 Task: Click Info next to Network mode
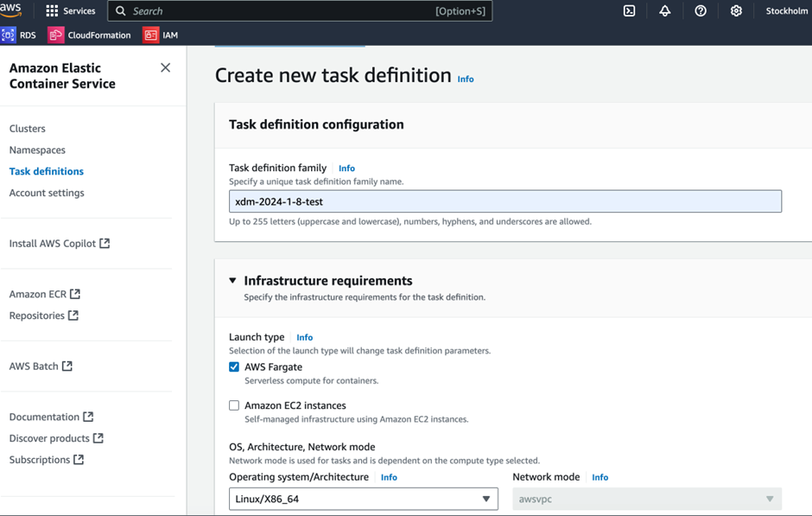(x=600, y=477)
